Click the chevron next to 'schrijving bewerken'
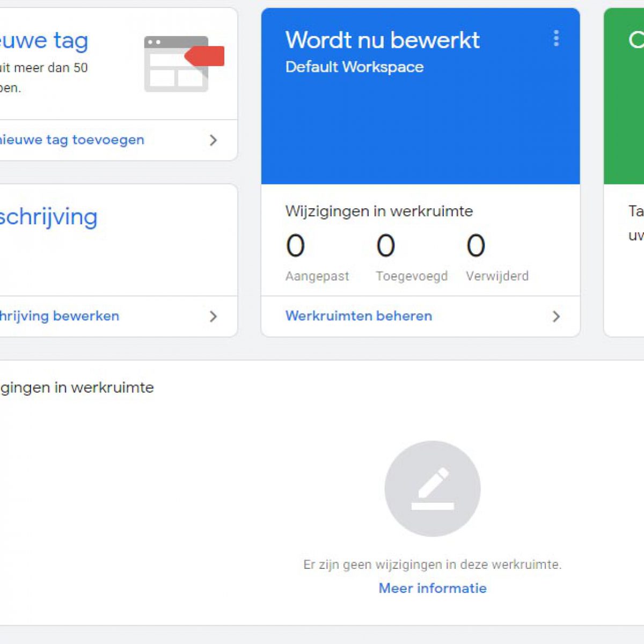 213,316
